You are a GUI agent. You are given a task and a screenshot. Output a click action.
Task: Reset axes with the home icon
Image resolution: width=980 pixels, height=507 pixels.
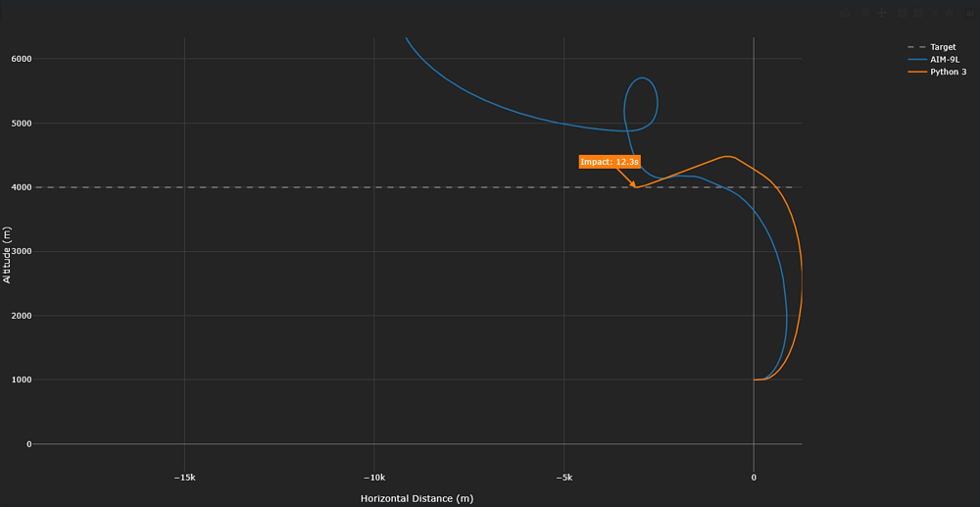click(950, 13)
